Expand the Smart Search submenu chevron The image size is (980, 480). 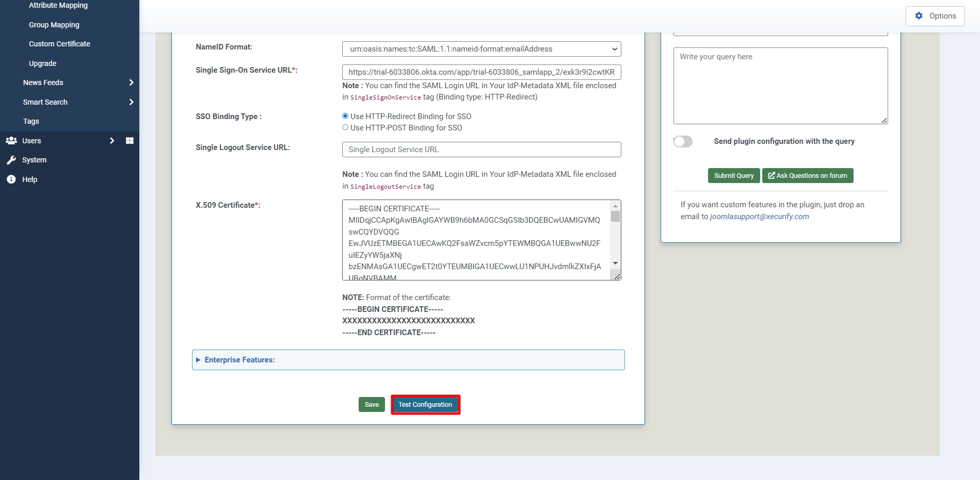coord(131,102)
